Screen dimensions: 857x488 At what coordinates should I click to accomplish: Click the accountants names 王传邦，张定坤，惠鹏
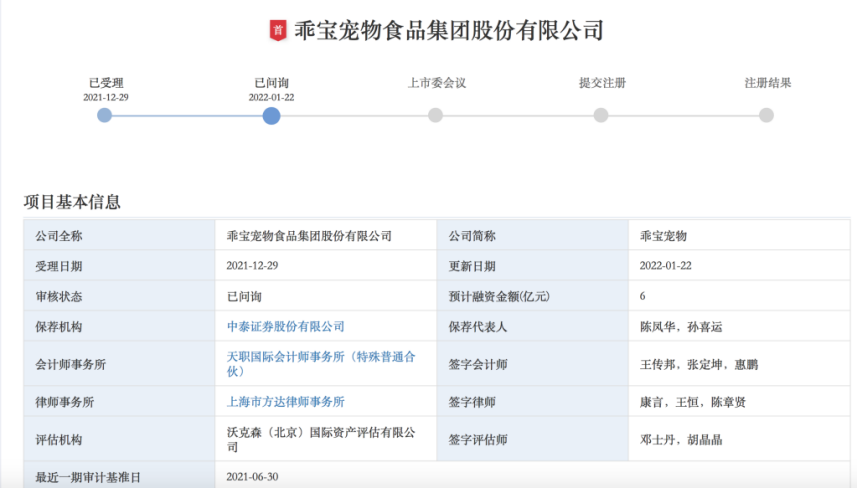point(699,364)
